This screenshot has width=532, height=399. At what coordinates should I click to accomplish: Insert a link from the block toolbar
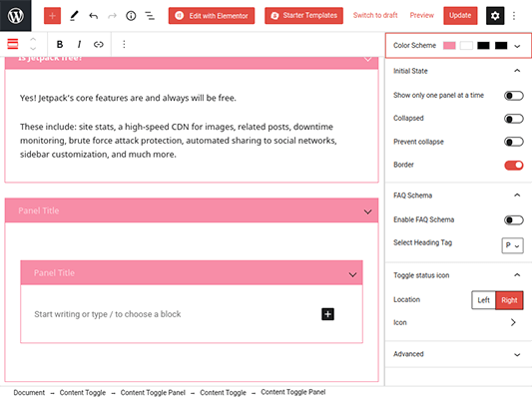click(99, 44)
